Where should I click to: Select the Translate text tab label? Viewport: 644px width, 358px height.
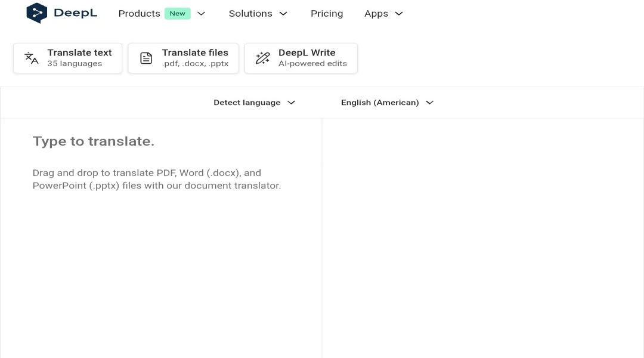[x=79, y=53]
